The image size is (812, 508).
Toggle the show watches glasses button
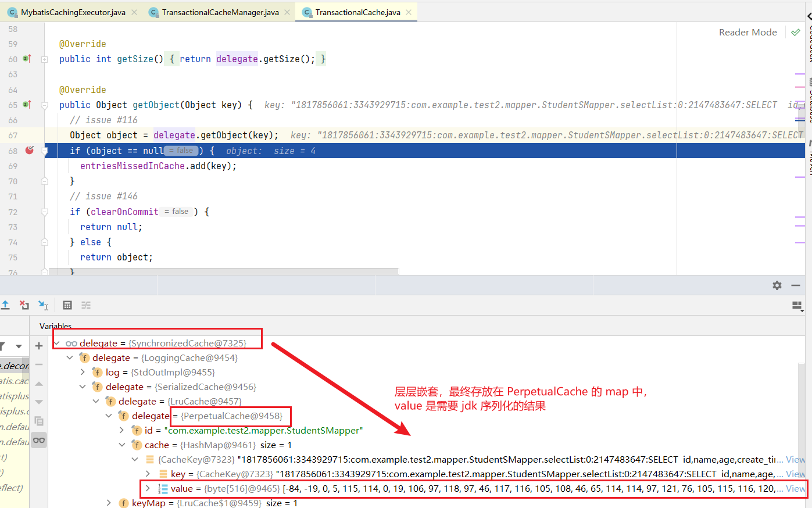pos(39,440)
